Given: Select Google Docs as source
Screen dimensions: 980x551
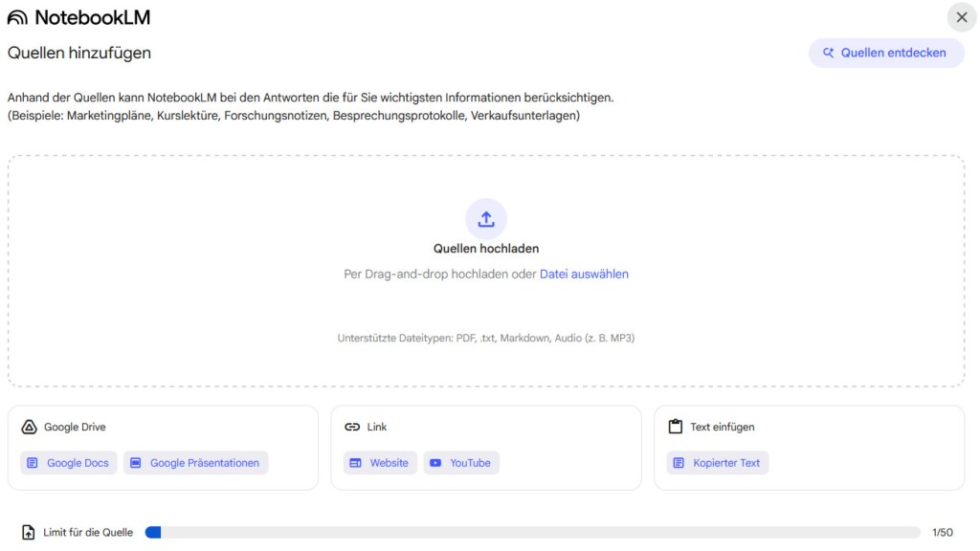Looking at the screenshot, I should (x=69, y=463).
